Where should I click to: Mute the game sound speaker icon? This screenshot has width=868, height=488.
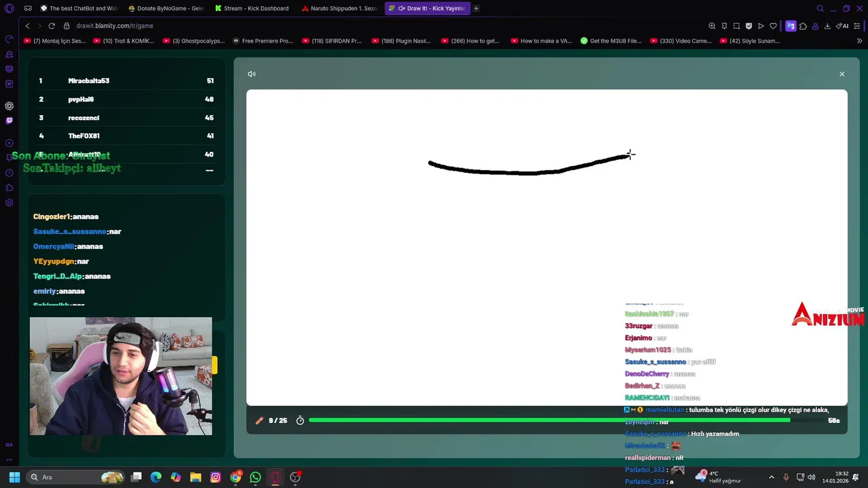[x=252, y=74]
